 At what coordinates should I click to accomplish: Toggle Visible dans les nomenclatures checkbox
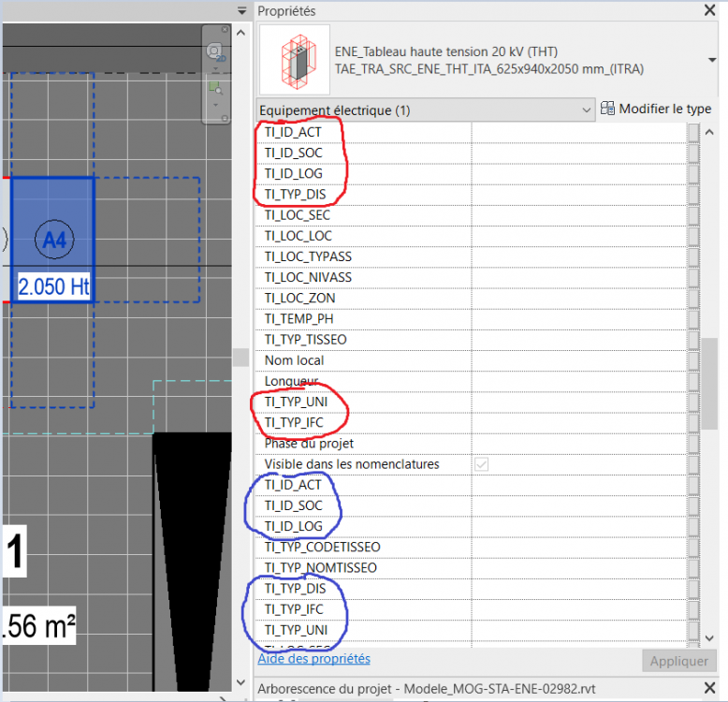click(482, 464)
